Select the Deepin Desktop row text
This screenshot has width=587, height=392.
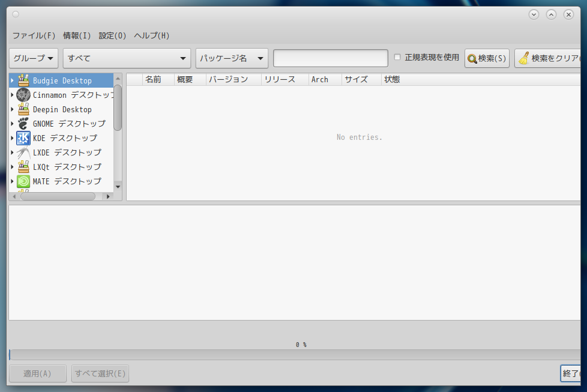click(62, 109)
